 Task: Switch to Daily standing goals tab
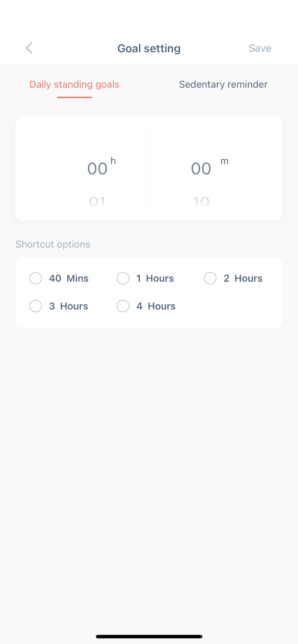[74, 84]
